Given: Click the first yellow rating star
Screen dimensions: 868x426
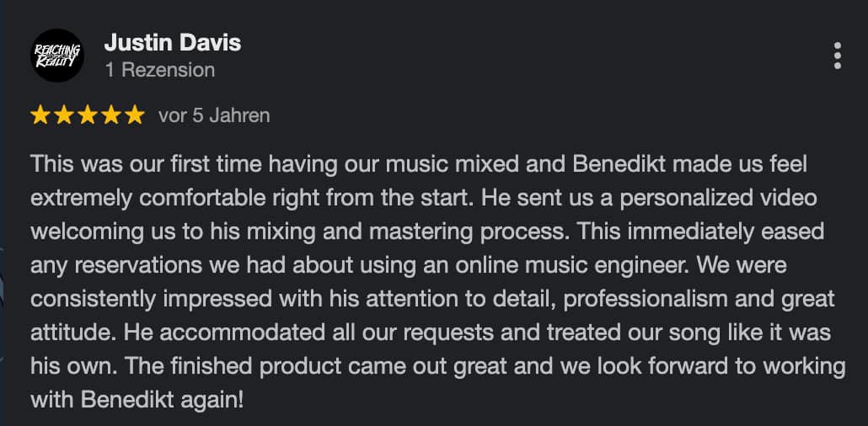Looking at the screenshot, I should [40, 116].
